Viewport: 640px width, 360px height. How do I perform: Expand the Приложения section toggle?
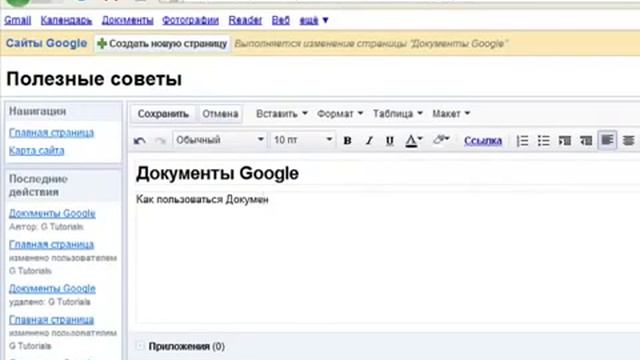pos(140,346)
